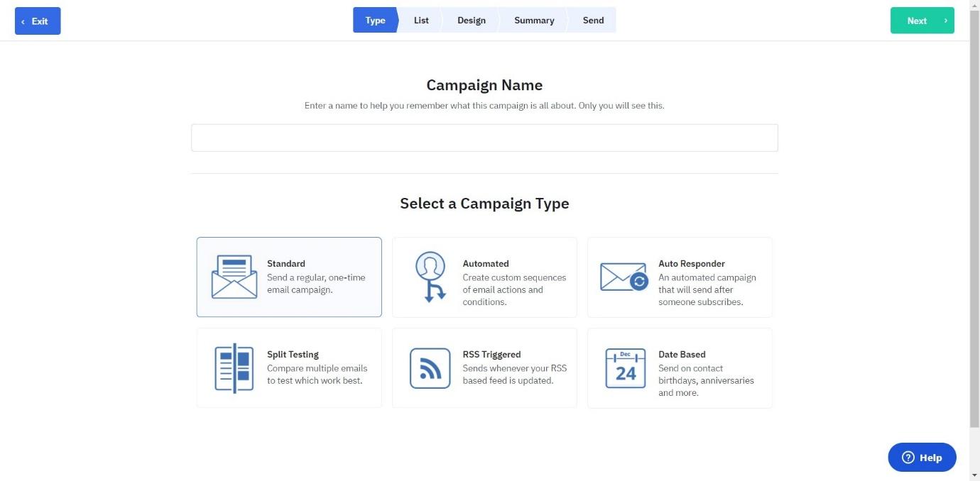Jump to the Send step tab
Viewport: 980px width, 481px height.
point(593,20)
